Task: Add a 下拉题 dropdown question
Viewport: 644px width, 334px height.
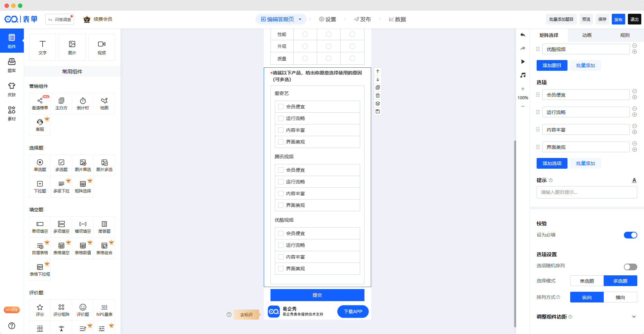Action: pyautogui.click(x=40, y=187)
